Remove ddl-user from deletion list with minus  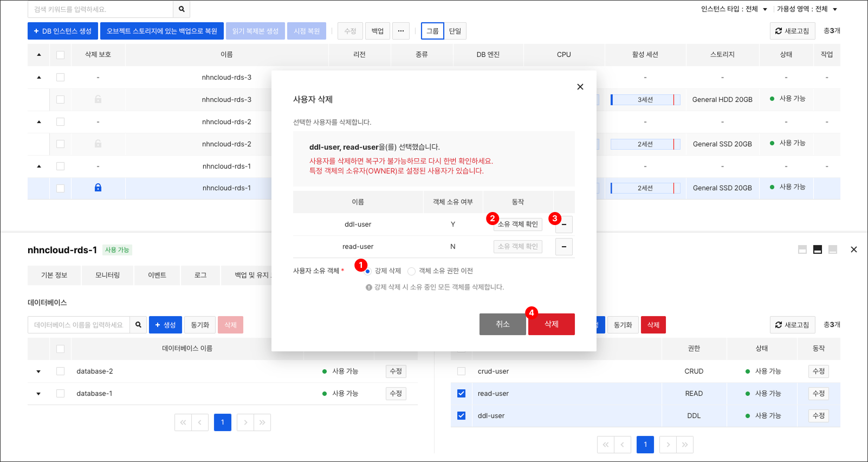[x=564, y=224]
